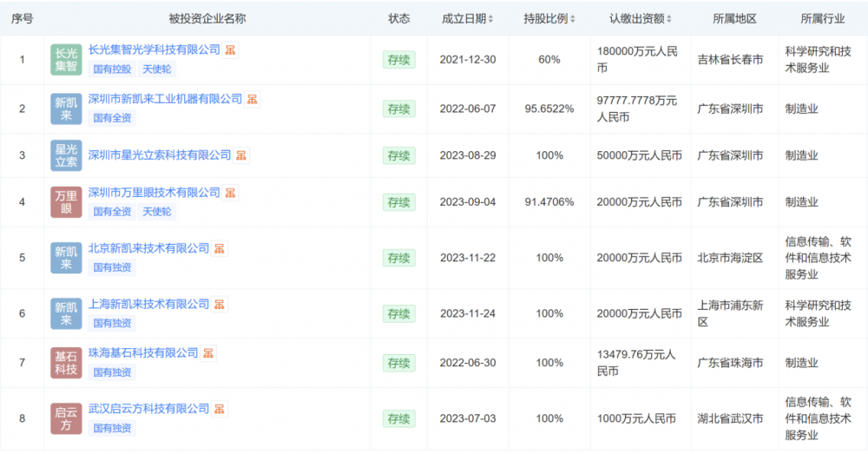Viewport: 868px width, 454px height.
Task: Click the 国有控股 tag under 长光集智
Action: pos(112,69)
